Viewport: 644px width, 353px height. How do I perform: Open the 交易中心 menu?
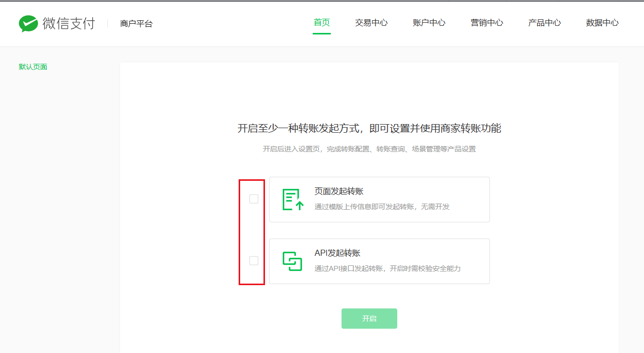[371, 23]
